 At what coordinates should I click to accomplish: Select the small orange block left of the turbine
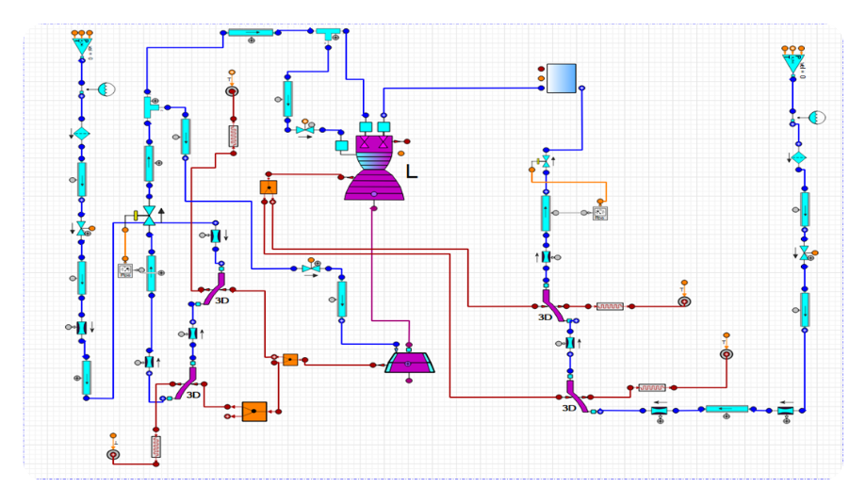pyautogui.click(x=290, y=360)
